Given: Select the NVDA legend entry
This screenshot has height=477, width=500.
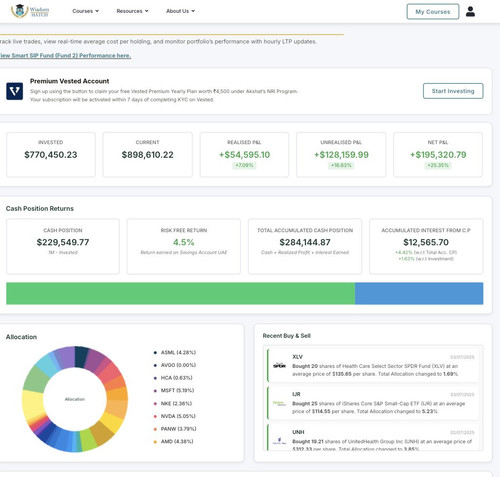Looking at the screenshot, I should coord(174,416).
